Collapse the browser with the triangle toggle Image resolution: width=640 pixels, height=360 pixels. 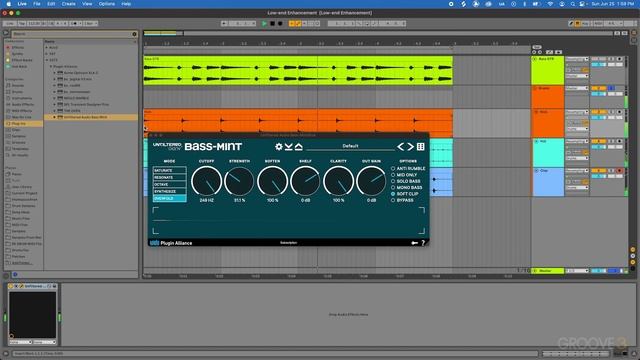[6, 33]
